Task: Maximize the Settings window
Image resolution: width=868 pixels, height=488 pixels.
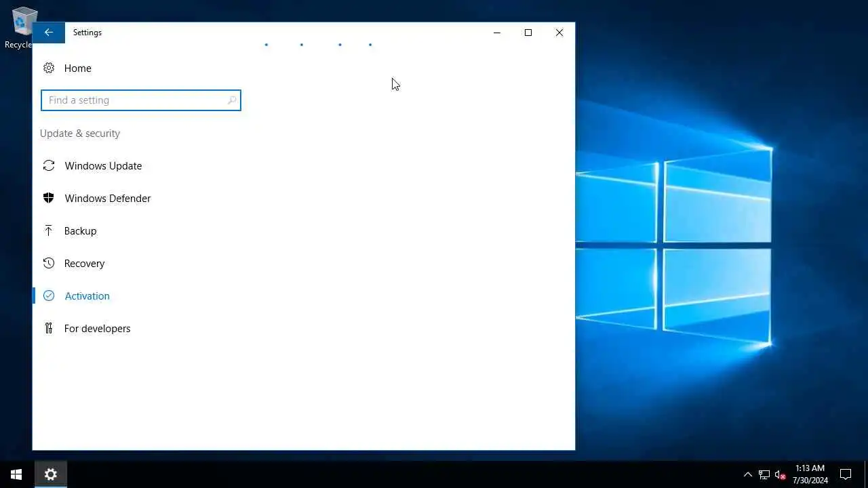Action: click(528, 33)
